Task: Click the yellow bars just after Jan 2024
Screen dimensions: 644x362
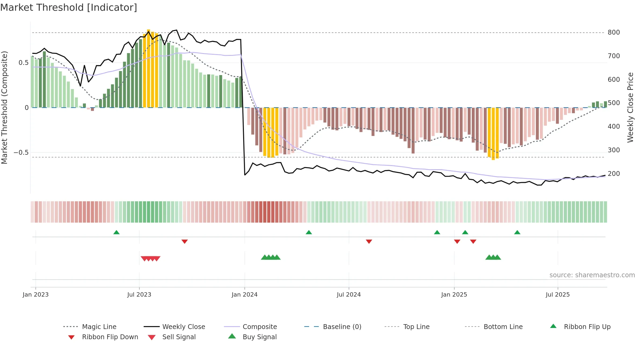Action: click(271, 132)
